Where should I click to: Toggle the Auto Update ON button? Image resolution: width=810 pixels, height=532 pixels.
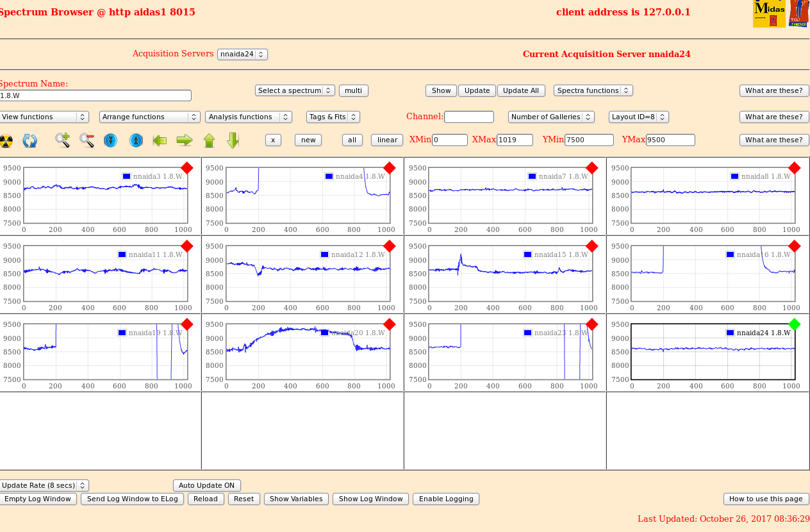point(206,485)
